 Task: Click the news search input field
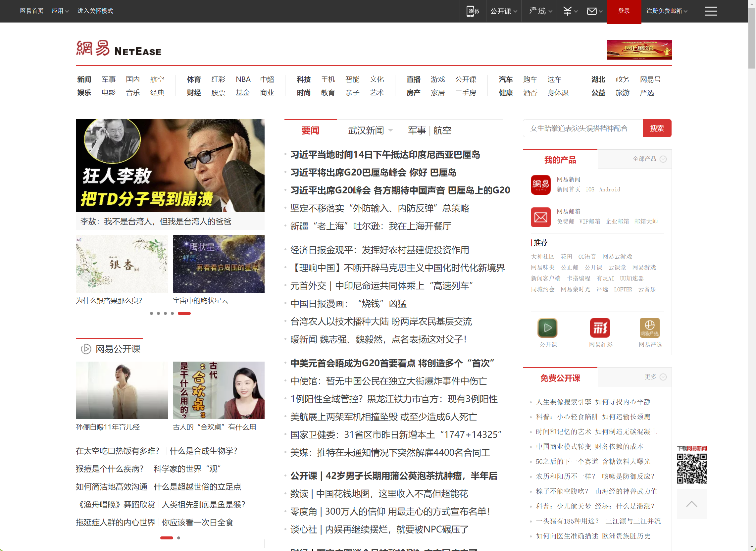pyautogui.click(x=582, y=128)
